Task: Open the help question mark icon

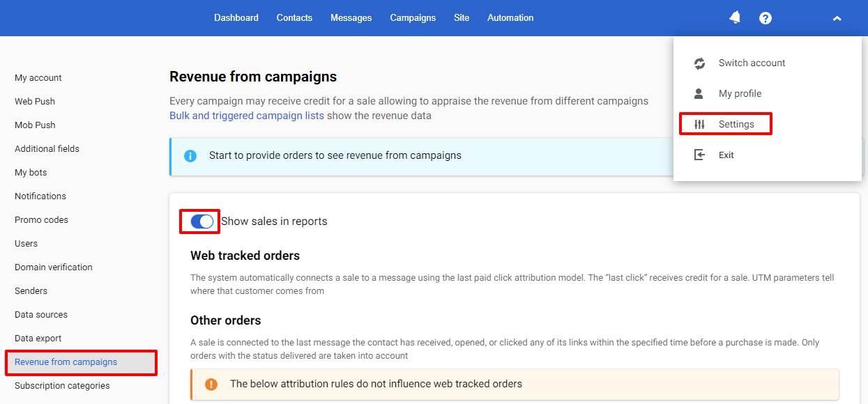Action: [x=765, y=18]
